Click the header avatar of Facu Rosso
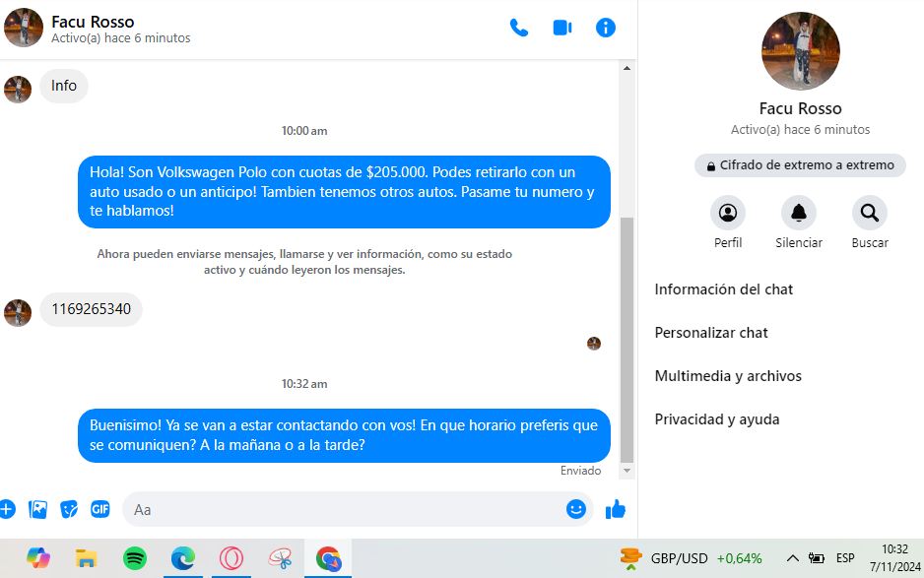This screenshot has height=578, width=924. tap(24, 28)
